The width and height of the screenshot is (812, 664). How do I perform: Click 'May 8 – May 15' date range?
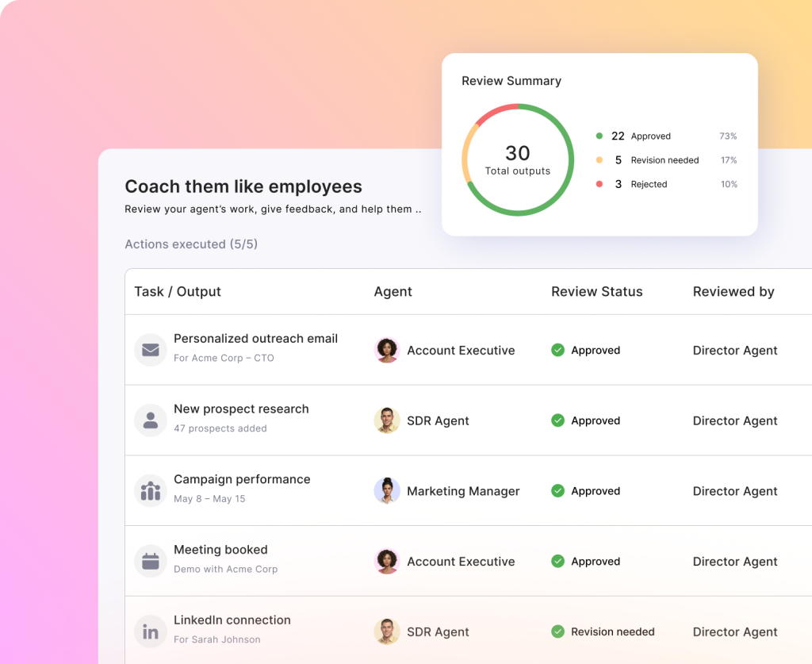point(209,499)
